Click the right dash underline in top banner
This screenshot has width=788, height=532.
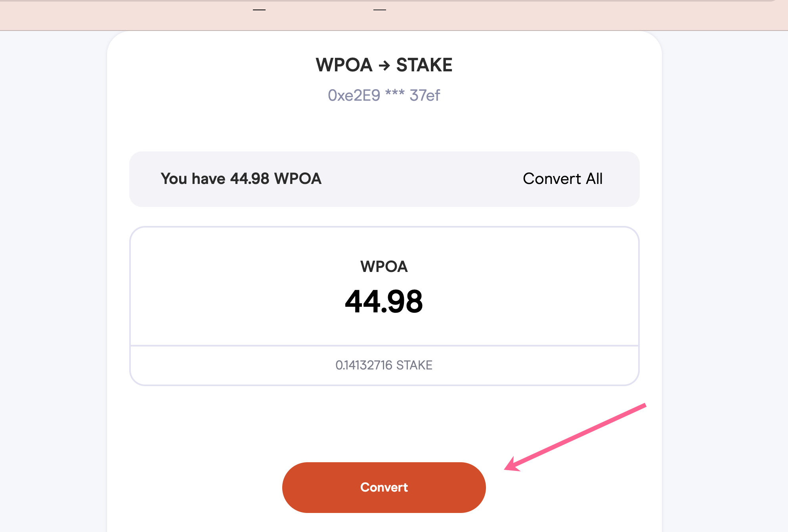point(380,10)
